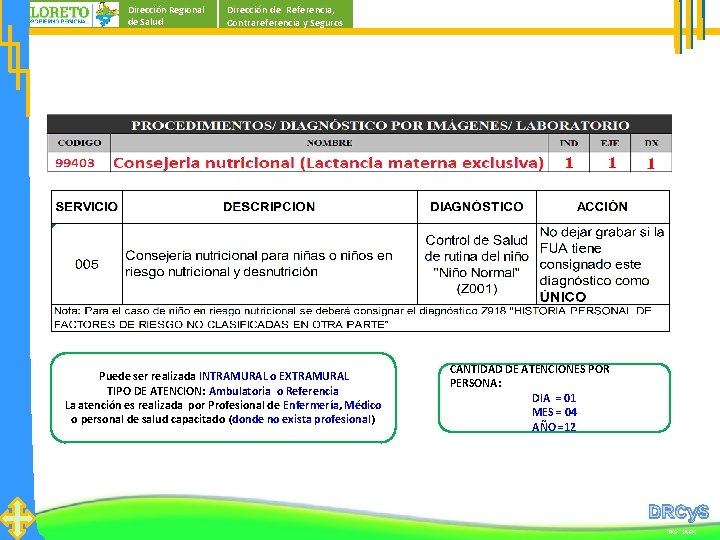Select the Consejeria nutricional (Lactancia materna exclusiva) cell

coord(329,163)
